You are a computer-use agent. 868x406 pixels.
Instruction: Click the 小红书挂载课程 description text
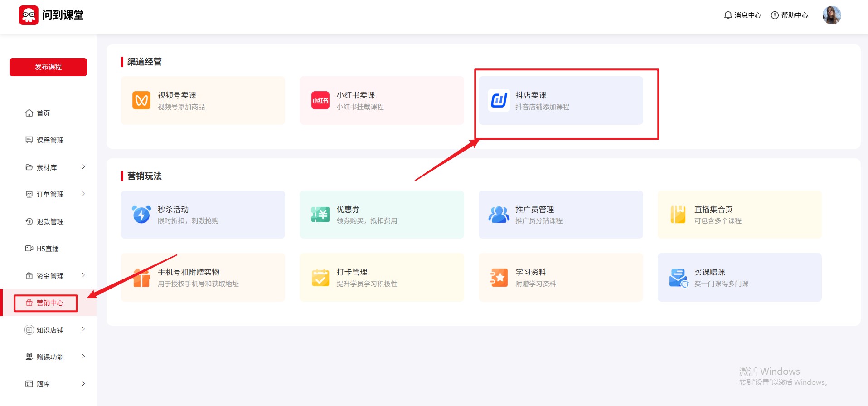pos(360,107)
